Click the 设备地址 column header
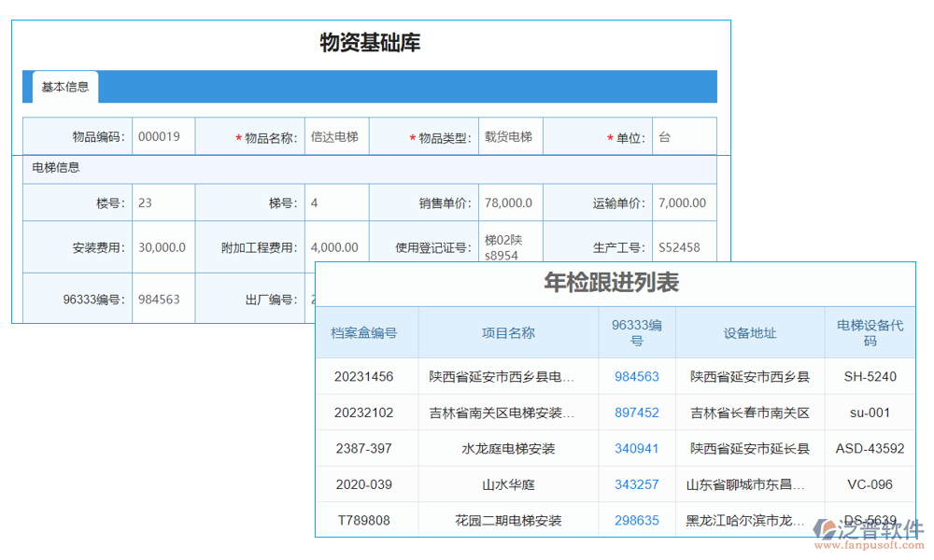 (x=750, y=331)
